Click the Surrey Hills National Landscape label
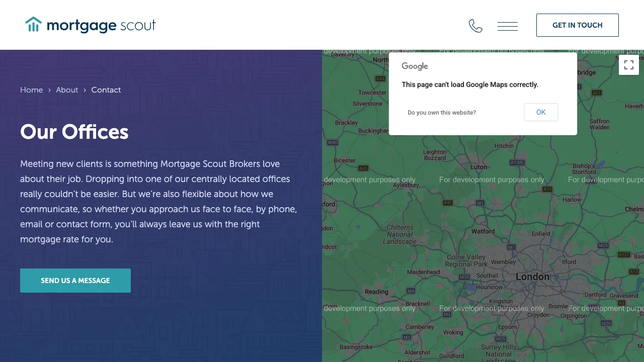Image resolution: width=644 pixels, height=362 pixels. point(498,352)
